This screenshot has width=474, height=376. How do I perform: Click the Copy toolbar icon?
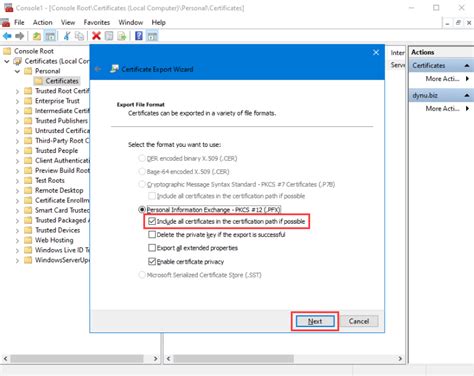coord(79,36)
